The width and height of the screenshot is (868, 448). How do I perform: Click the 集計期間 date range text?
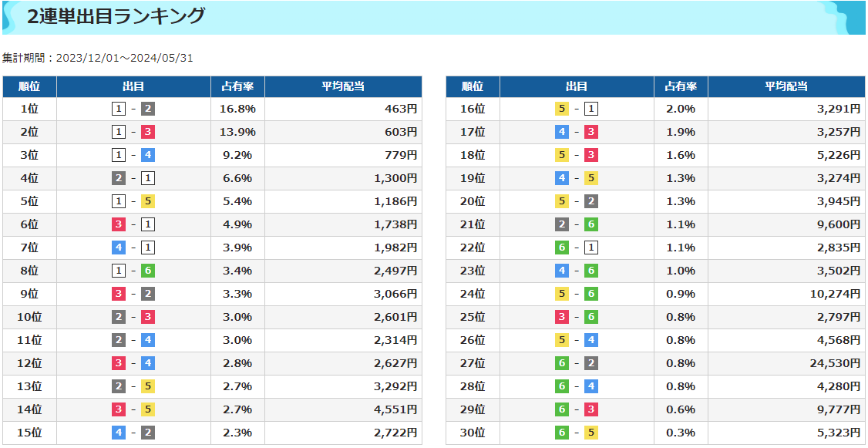[97, 59]
